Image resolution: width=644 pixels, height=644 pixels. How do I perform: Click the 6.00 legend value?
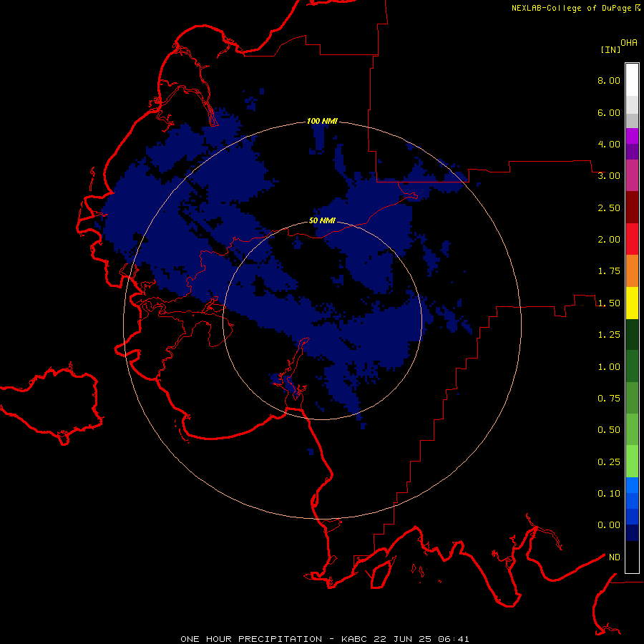[x=609, y=112]
